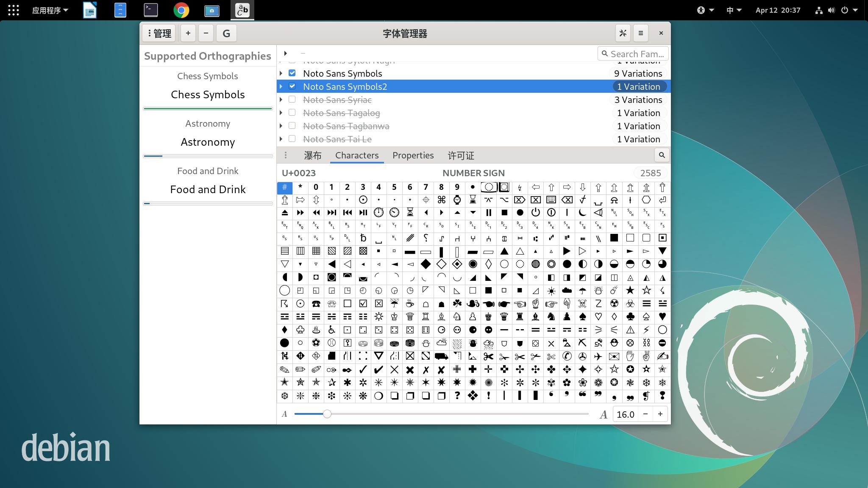
Task: Select the black question mark ornament glyph
Action: coord(457,396)
